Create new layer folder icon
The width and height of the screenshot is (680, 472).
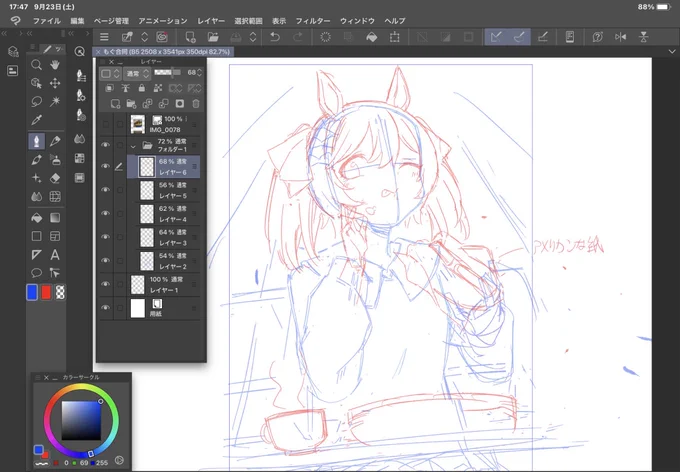[131, 103]
